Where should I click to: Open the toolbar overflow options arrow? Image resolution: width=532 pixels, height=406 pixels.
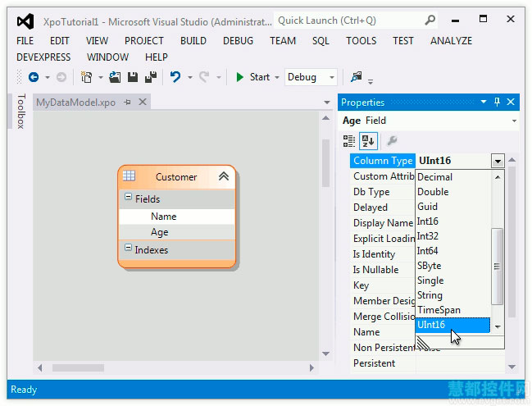coord(371,81)
